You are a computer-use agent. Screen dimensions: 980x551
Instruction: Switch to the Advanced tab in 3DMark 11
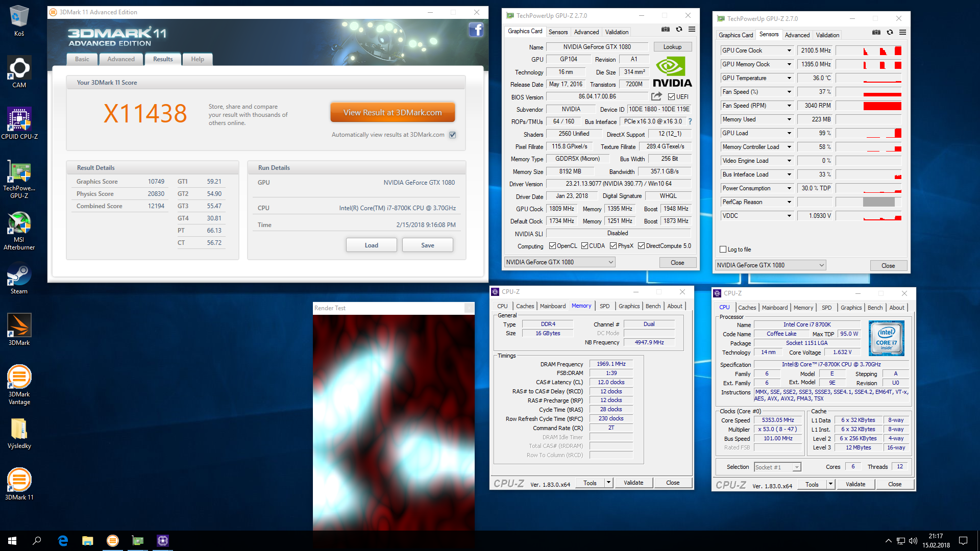point(121,59)
